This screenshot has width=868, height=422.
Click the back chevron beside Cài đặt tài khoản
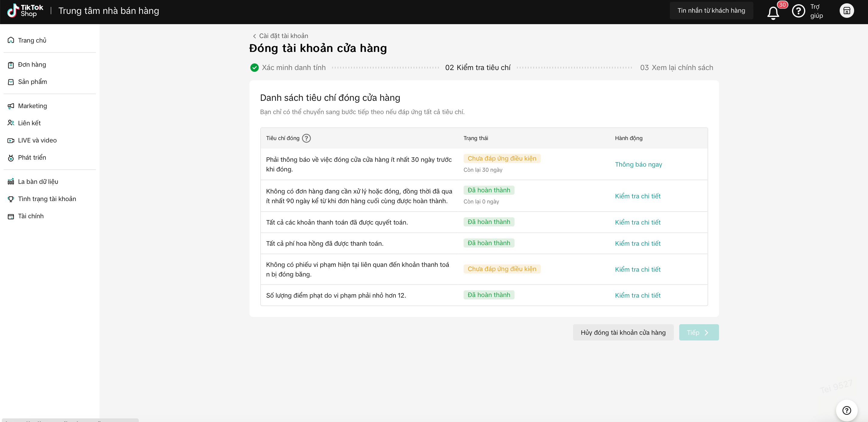point(255,36)
